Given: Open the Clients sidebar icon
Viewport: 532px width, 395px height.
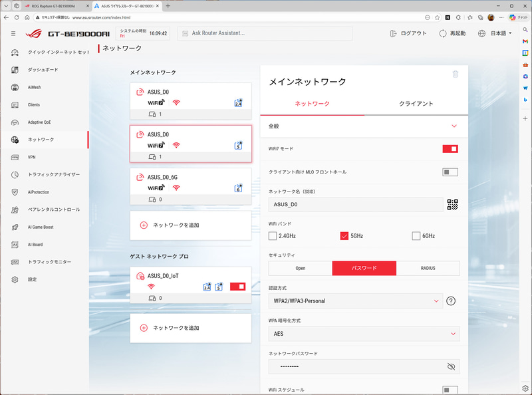Looking at the screenshot, I should click(15, 105).
